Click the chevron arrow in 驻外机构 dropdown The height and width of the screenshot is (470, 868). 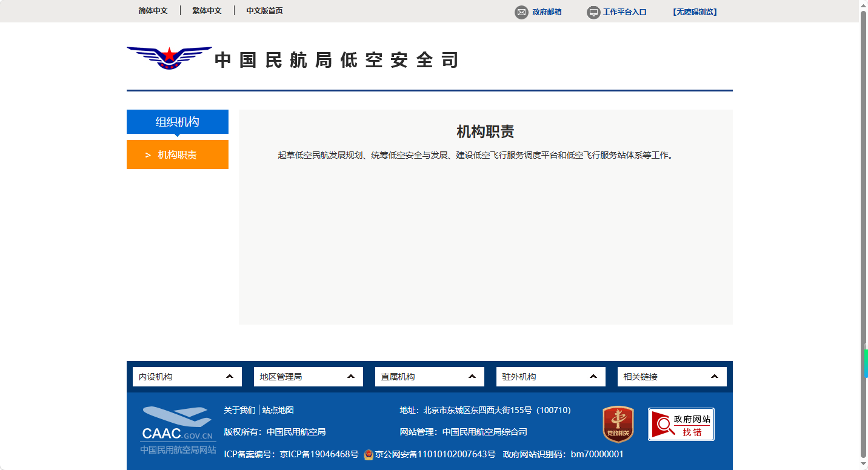(593, 377)
